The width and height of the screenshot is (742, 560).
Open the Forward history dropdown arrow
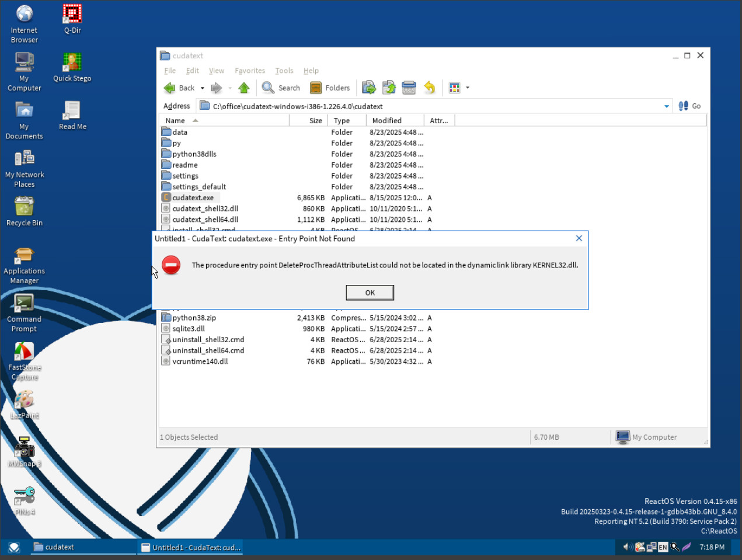[x=230, y=88]
